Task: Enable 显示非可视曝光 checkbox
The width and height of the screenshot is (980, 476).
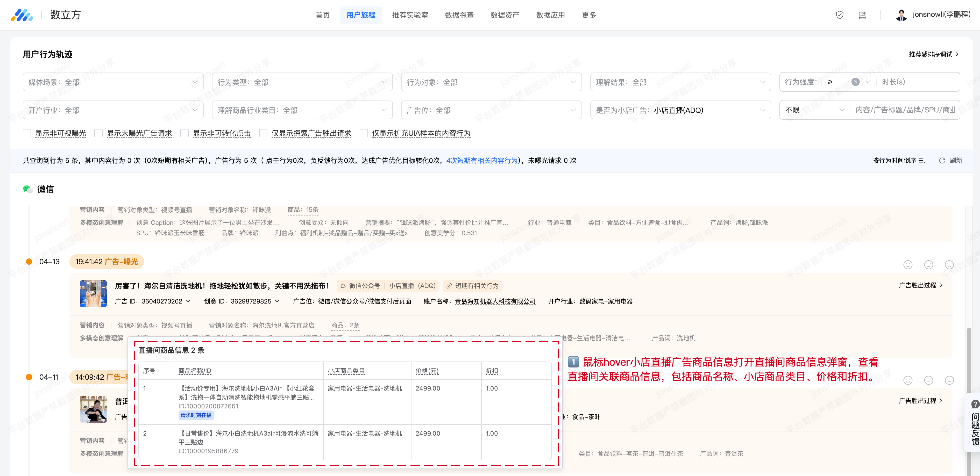Action: pos(27,133)
